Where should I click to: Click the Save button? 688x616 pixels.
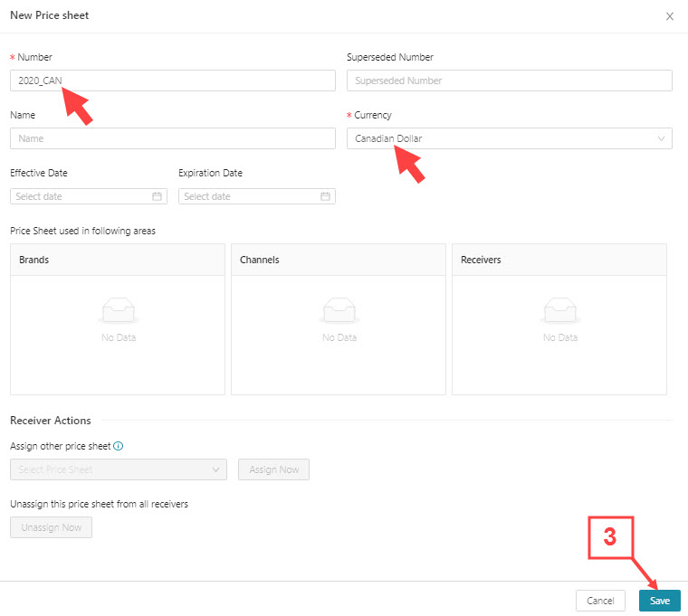pyautogui.click(x=659, y=601)
